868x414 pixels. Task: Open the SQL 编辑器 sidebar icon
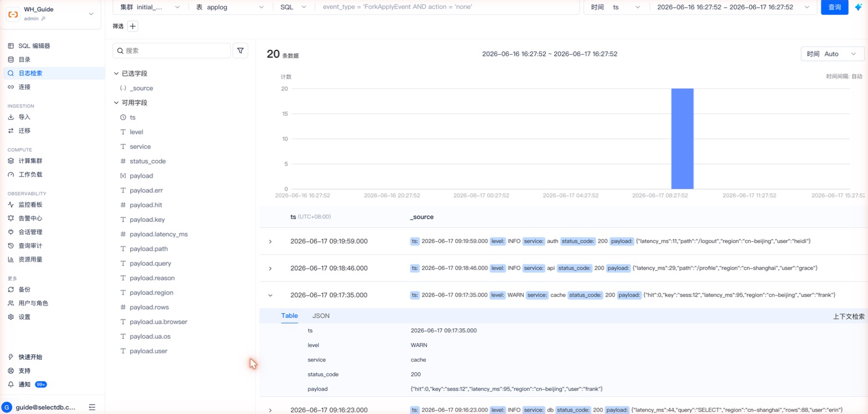click(x=11, y=46)
